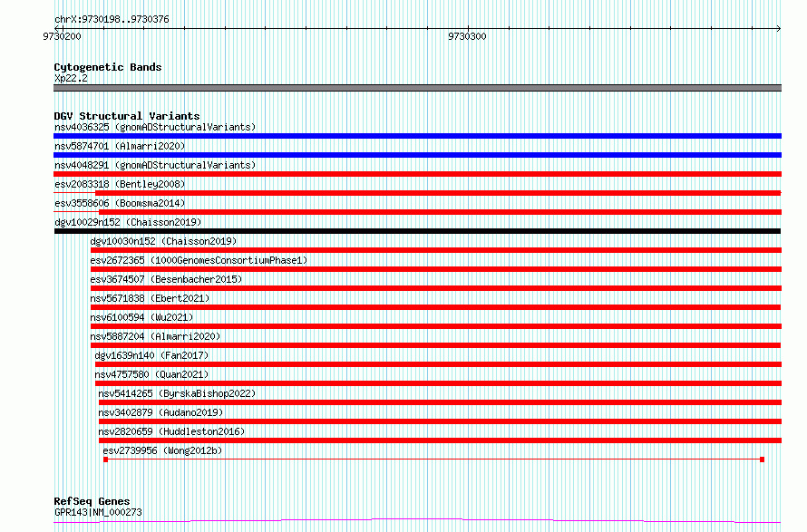
Task: Open variant nsv2820659 (Huddleston2016) label
Action: pos(171,431)
